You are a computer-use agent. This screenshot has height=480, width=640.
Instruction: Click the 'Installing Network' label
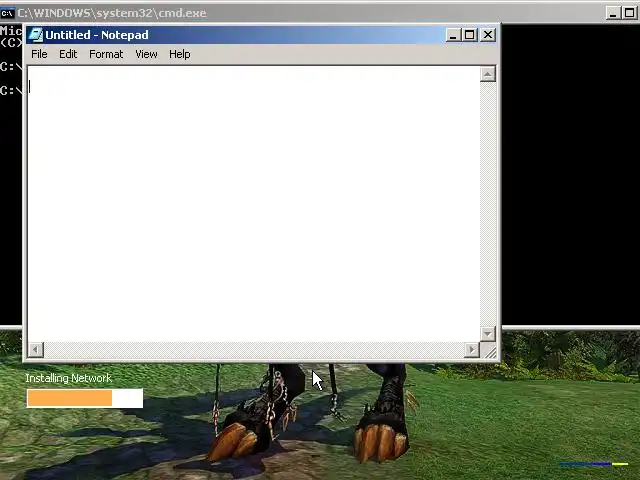pos(69,378)
